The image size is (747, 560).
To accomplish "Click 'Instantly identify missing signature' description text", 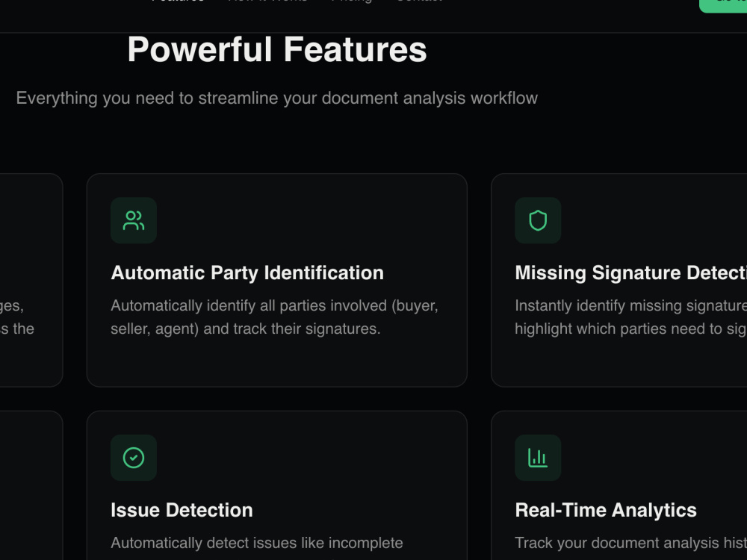I will click(x=630, y=317).
